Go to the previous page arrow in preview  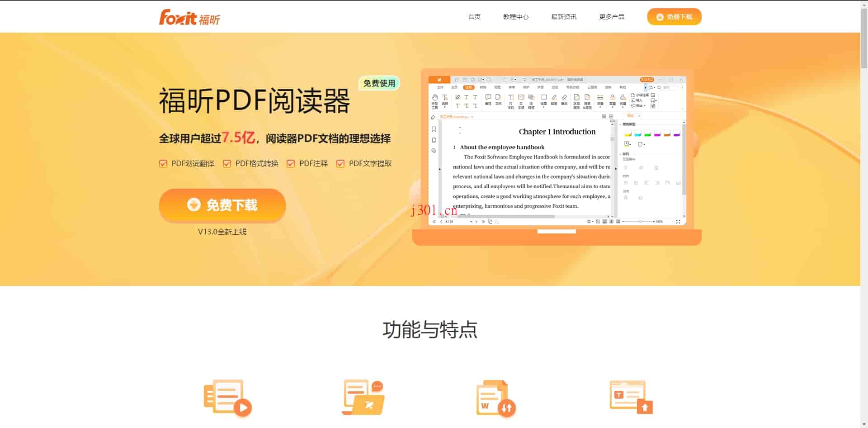(441, 222)
